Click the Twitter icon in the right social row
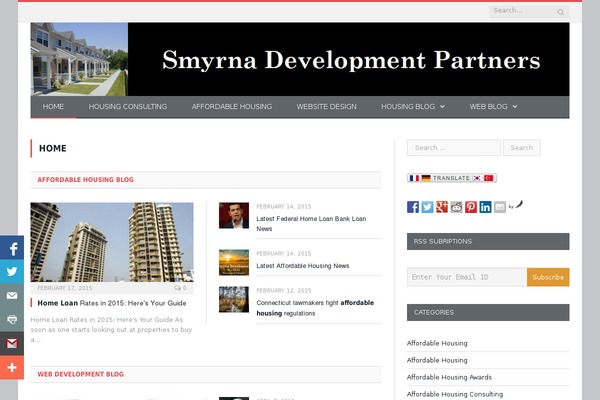600x400 pixels. click(427, 207)
